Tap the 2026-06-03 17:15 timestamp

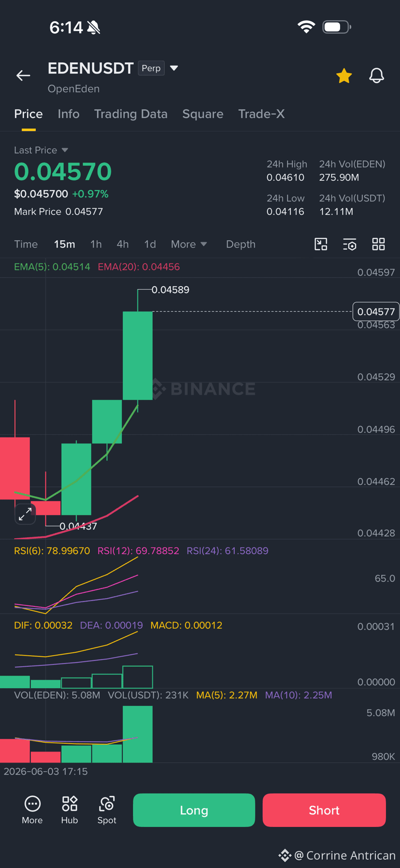46,771
